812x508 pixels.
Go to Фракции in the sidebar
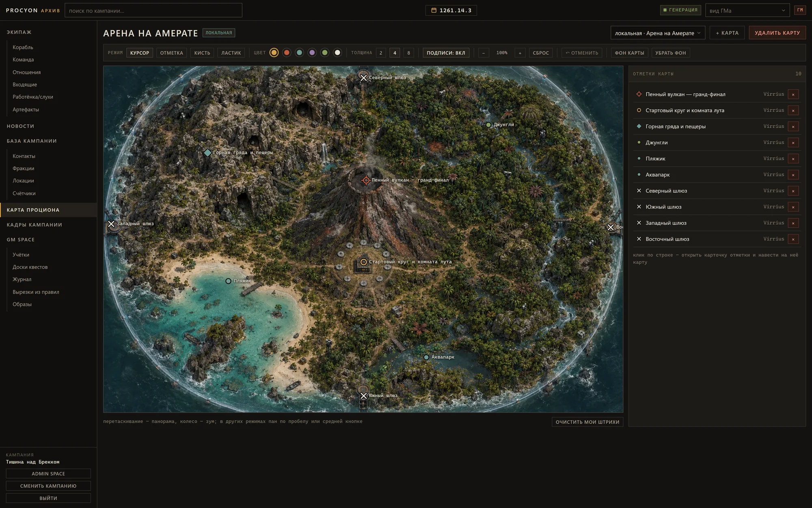(24, 168)
